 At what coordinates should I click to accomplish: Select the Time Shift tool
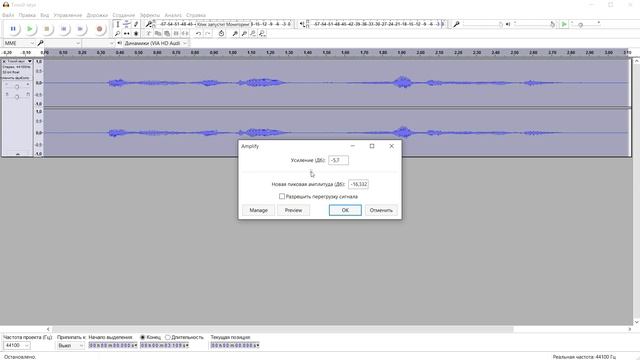point(127,33)
